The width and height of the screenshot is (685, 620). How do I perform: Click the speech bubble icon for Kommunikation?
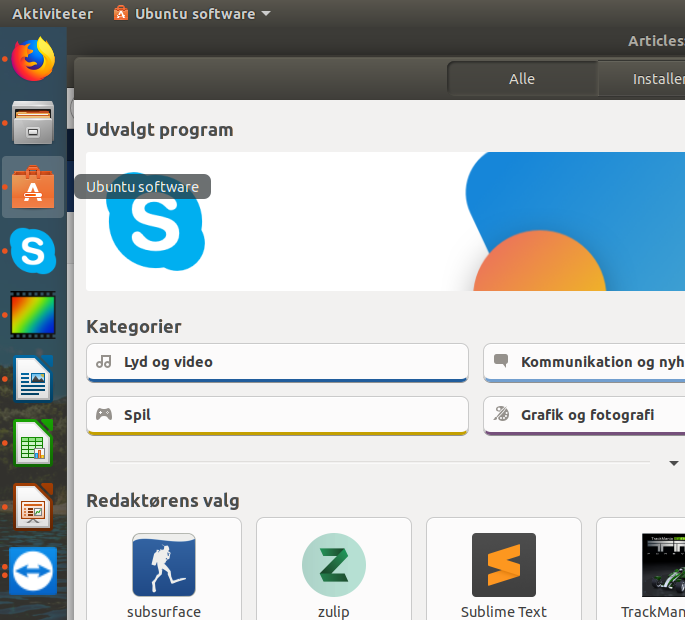(x=501, y=361)
